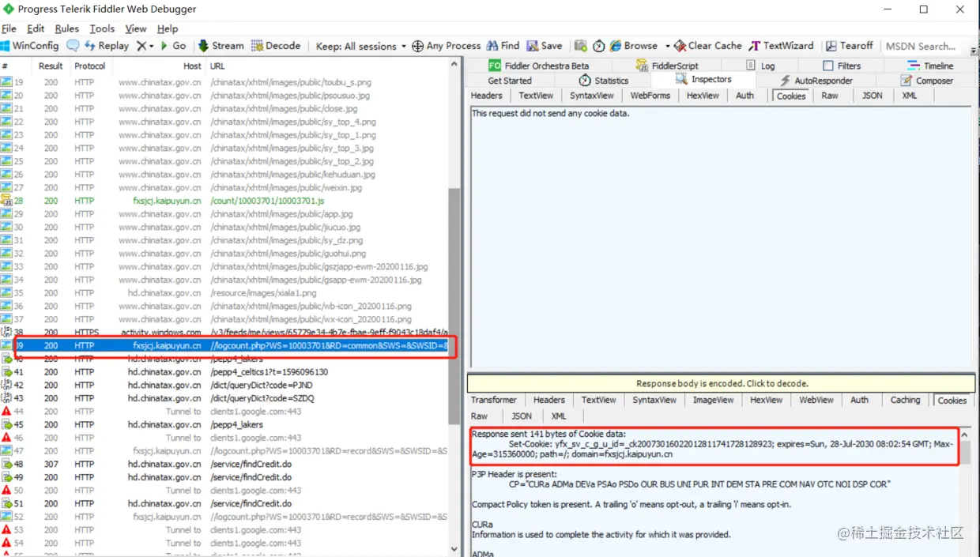The width and height of the screenshot is (980, 557).
Task: Click the camera screenshot icon
Action: [x=581, y=46]
